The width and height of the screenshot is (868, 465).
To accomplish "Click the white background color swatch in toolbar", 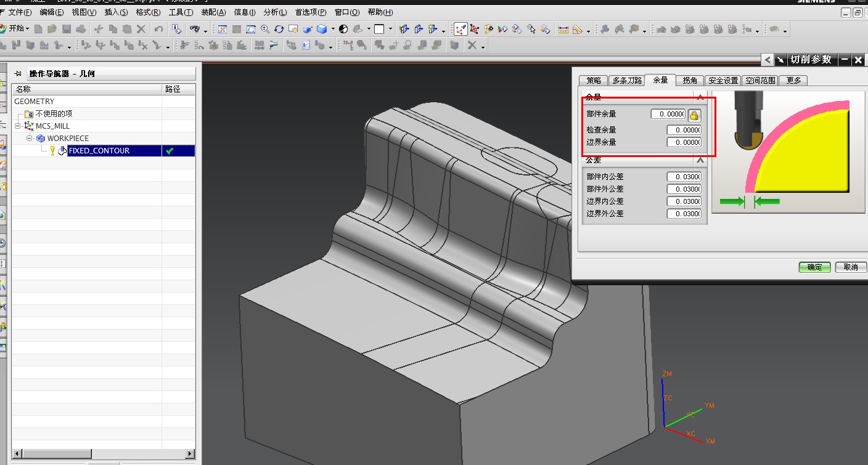I will pyautogui.click(x=379, y=29).
